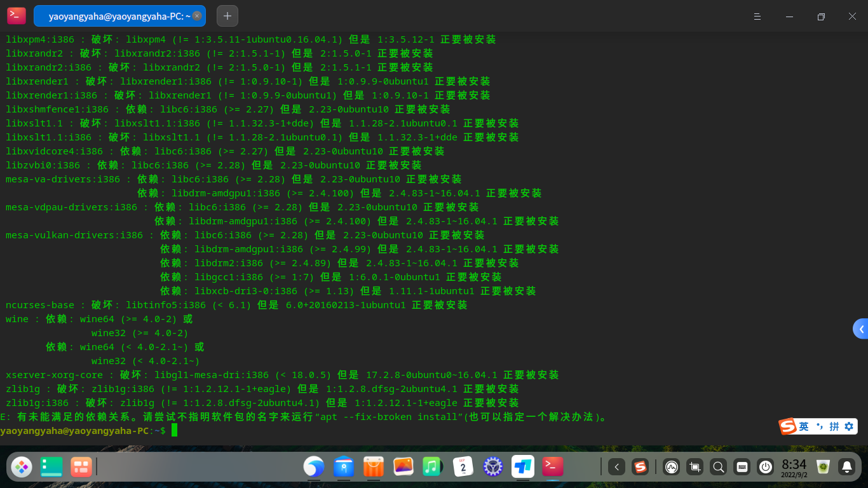Click the plus button to open new terminal tab
The image size is (868, 488).
[227, 15]
